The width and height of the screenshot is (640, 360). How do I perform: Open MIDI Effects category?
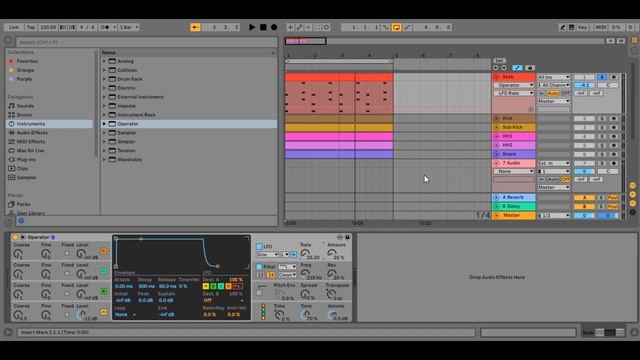click(31, 142)
